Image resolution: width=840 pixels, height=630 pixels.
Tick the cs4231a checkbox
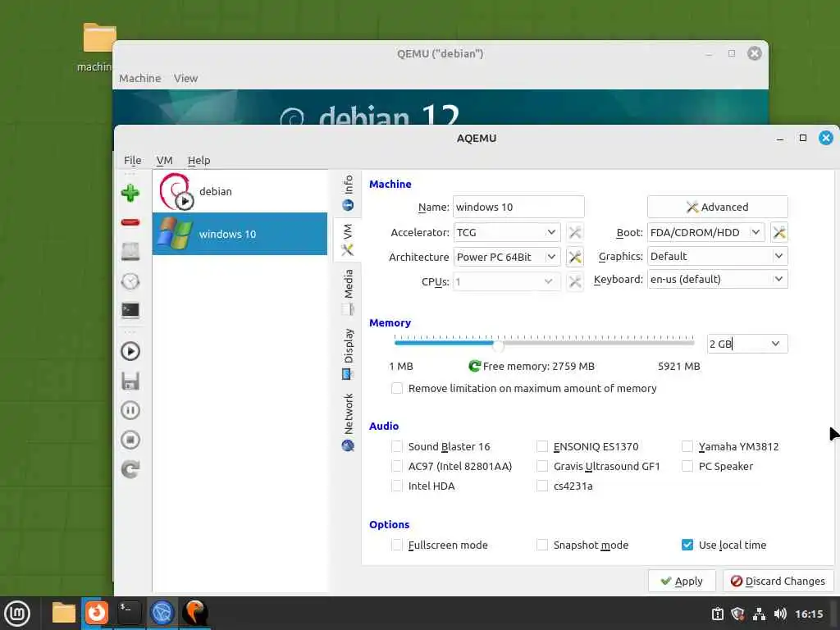(x=542, y=486)
